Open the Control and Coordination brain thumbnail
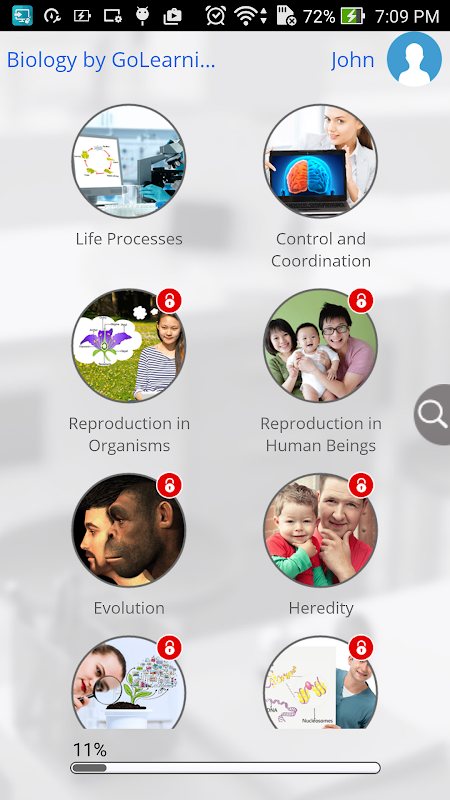Image resolution: width=450 pixels, height=800 pixels. 320,161
